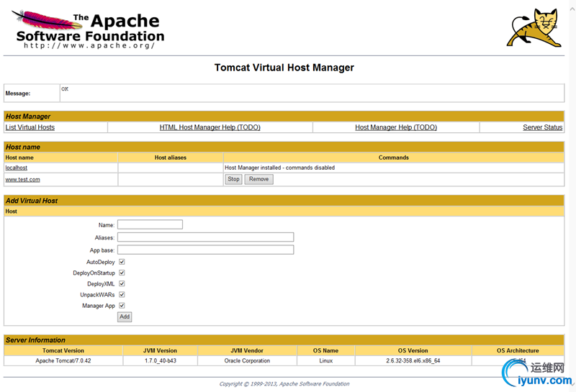Click the copyright footer text
Image resolution: width=576 pixels, height=392 pixels.
pyautogui.click(x=284, y=384)
